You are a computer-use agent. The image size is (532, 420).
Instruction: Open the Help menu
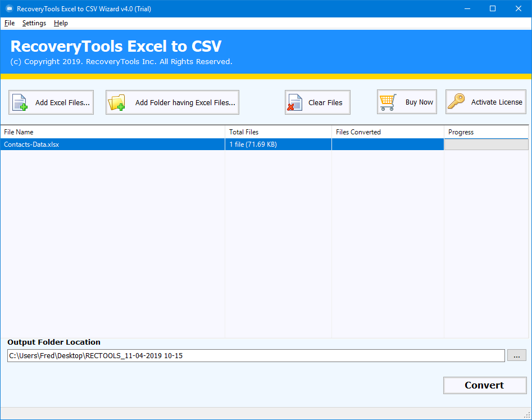tap(61, 23)
